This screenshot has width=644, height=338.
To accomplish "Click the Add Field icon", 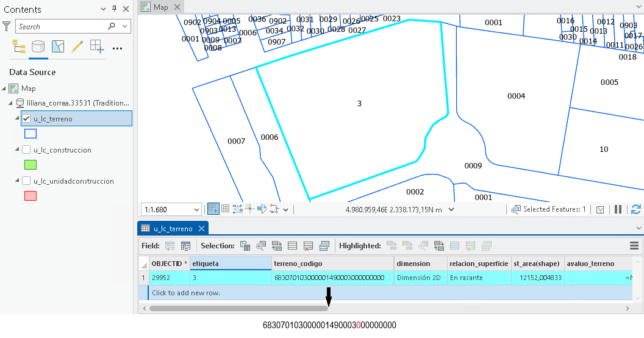I will coord(170,246).
